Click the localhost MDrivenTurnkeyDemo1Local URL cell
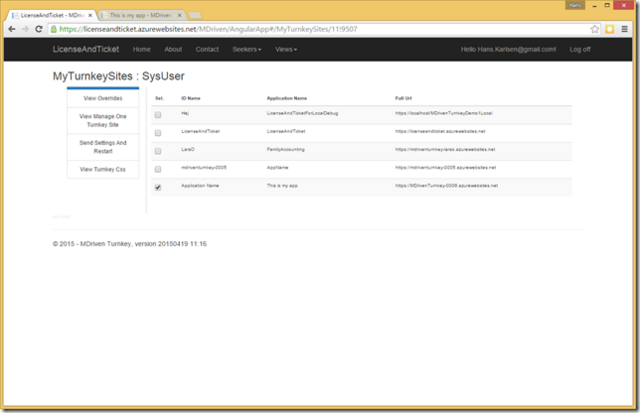This screenshot has width=640, height=413. [x=444, y=113]
